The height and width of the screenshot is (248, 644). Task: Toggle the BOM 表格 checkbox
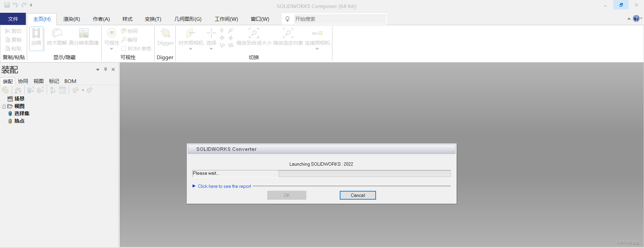click(124, 48)
